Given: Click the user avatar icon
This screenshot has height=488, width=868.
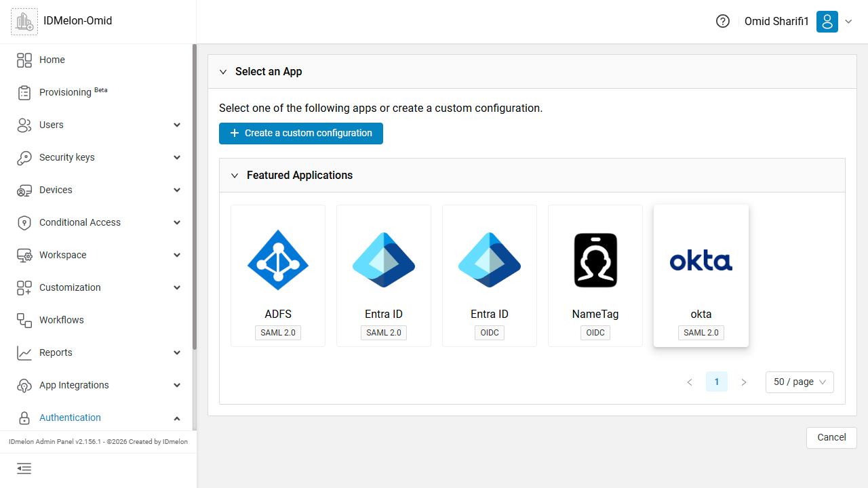Looking at the screenshot, I should [827, 21].
